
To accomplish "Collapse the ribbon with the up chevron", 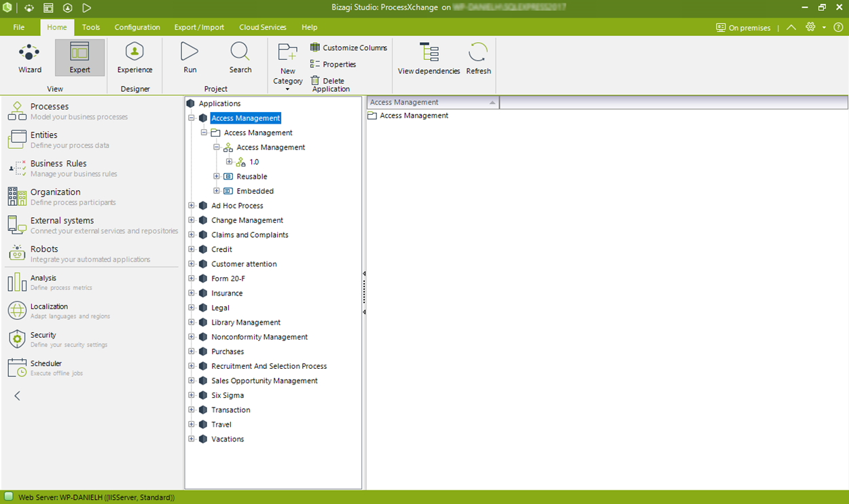I will (791, 28).
